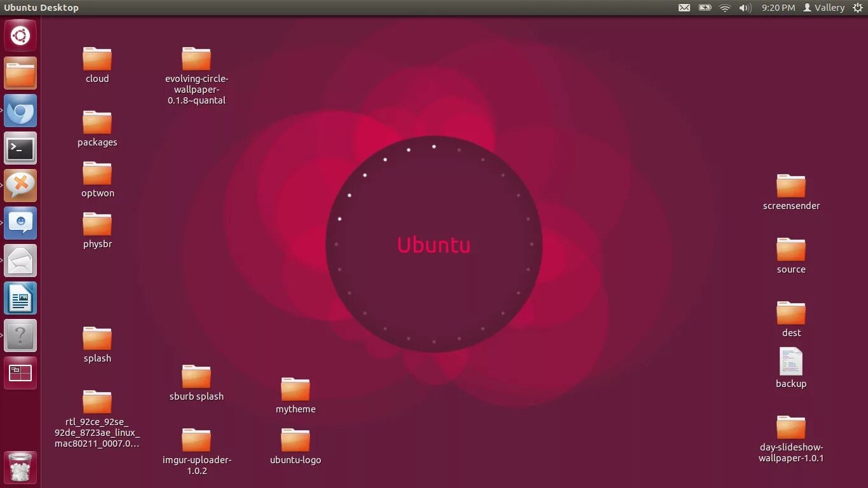Open the 9:20 PM clock menu
Image resolution: width=868 pixels, height=488 pixels.
click(x=778, y=8)
